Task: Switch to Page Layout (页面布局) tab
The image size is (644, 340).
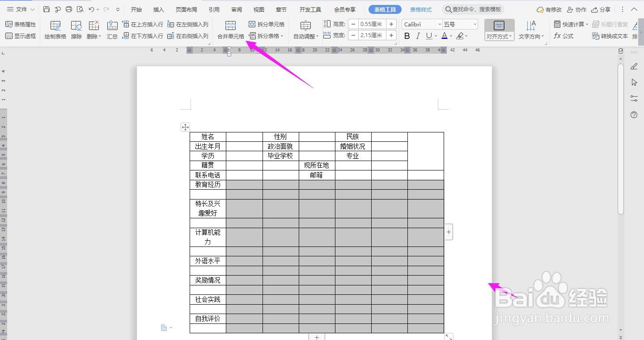Action: click(x=186, y=9)
